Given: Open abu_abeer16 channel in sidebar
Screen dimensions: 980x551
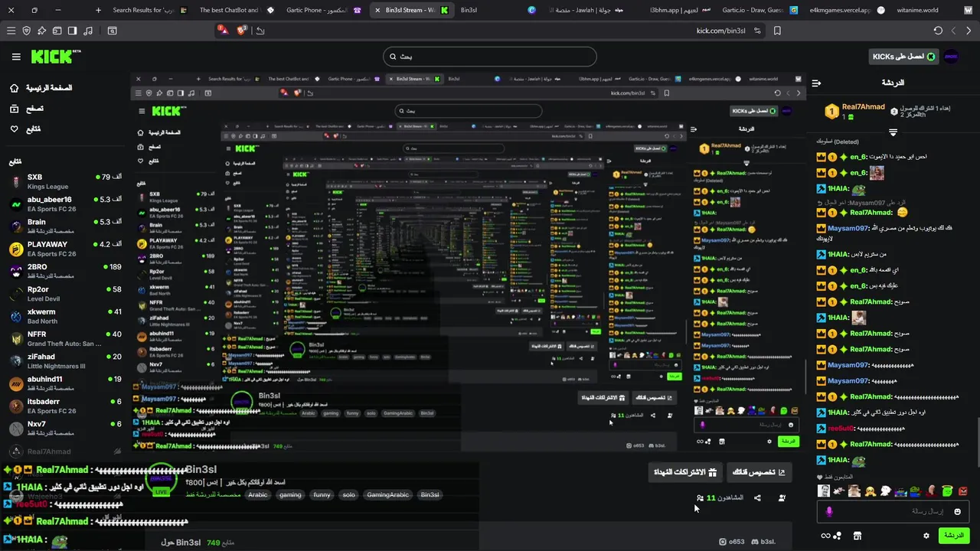Looking at the screenshot, I should coord(65,204).
